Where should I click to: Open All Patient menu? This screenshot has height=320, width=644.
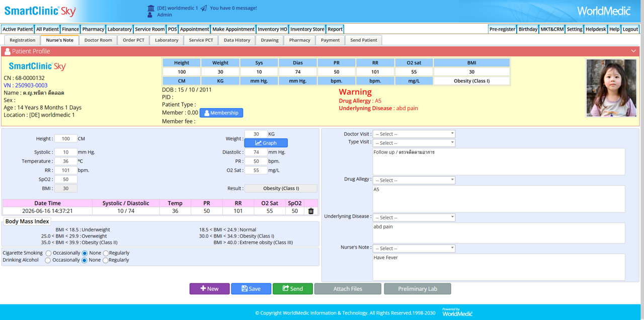(x=47, y=29)
